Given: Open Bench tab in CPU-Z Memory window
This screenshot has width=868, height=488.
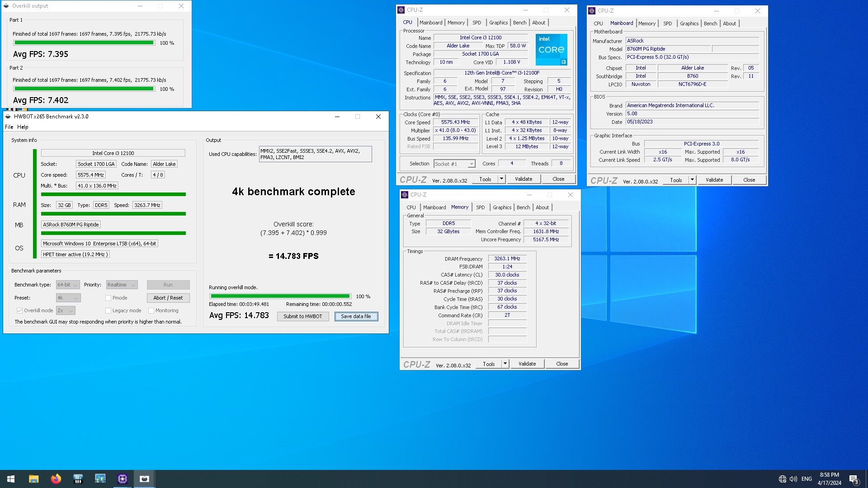Looking at the screenshot, I should coord(524,207).
